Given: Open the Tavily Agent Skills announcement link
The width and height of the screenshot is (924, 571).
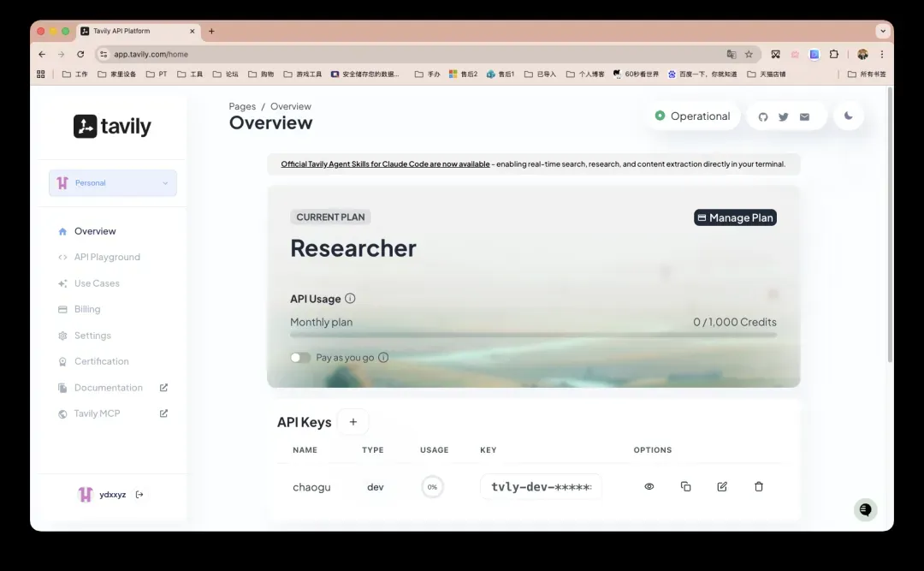Looking at the screenshot, I should pyautogui.click(x=385, y=164).
